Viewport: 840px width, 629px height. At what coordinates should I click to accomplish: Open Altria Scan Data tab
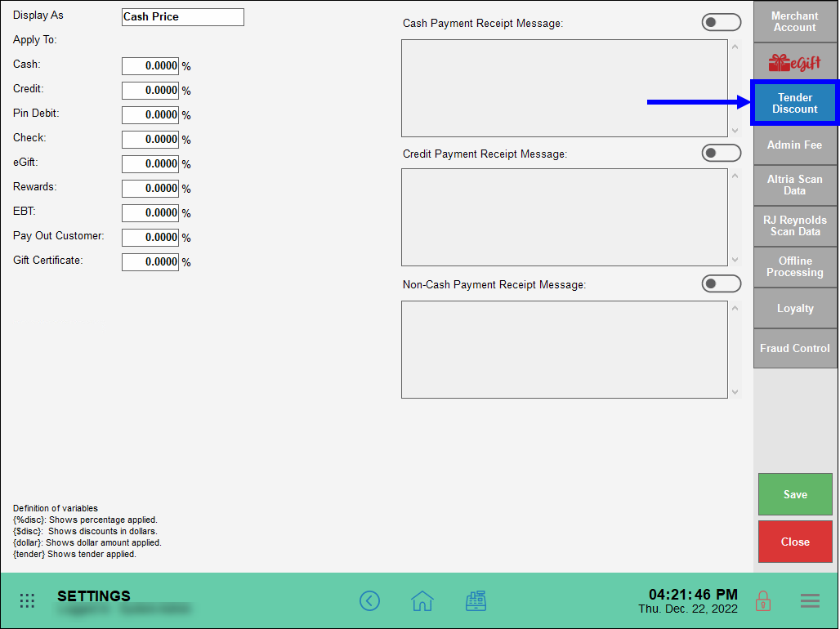click(x=795, y=185)
